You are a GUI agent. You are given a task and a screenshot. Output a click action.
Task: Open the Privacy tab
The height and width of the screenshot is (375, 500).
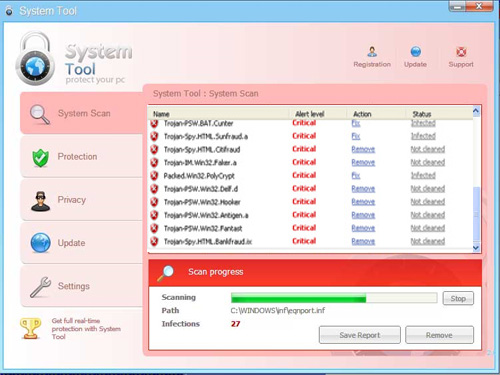pyautogui.click(x=82, y=200)
